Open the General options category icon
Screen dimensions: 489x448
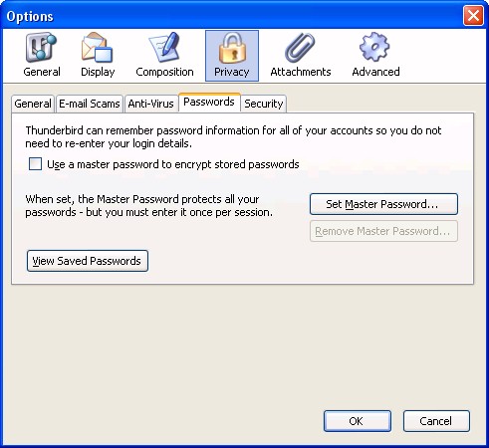[x=42, y=48]
